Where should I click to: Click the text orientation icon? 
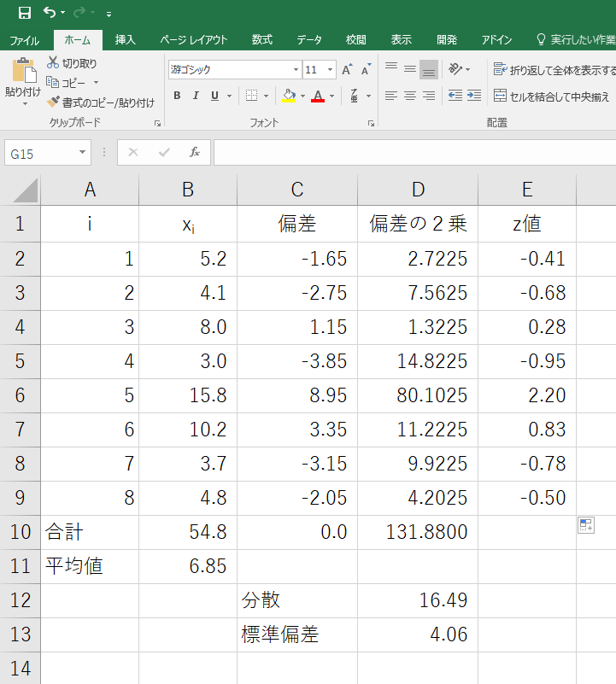tap(455, 69)
